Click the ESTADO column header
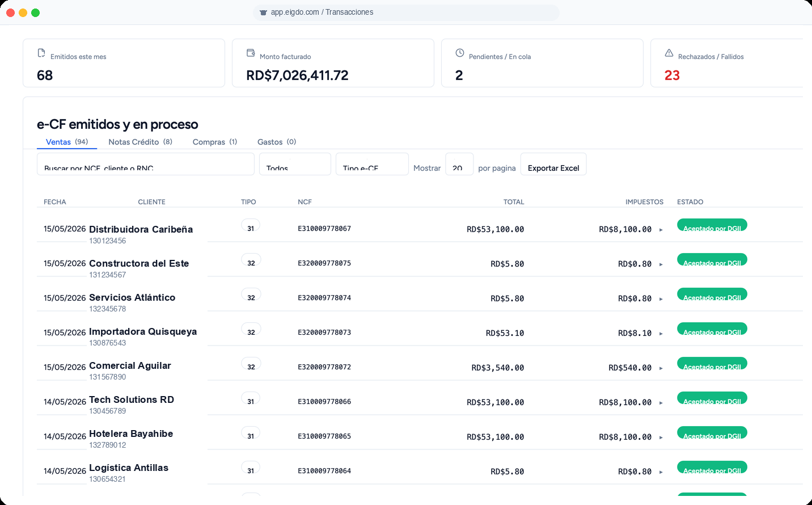The height and width of the screenshot is (505, 812). (690, 202)
